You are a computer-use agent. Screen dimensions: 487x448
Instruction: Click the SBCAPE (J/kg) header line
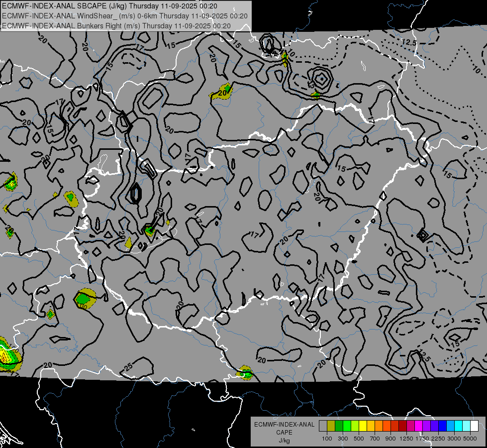109,6
